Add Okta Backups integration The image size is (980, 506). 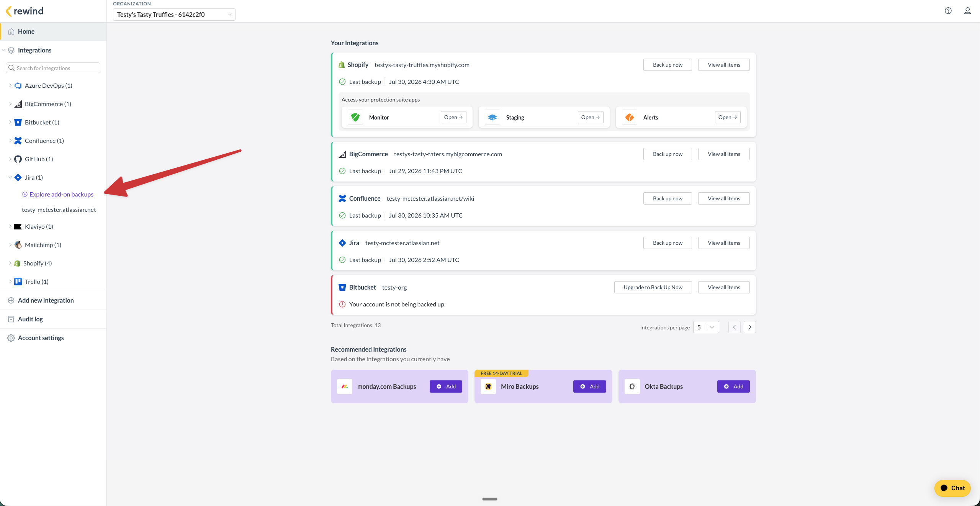[733, 386]
